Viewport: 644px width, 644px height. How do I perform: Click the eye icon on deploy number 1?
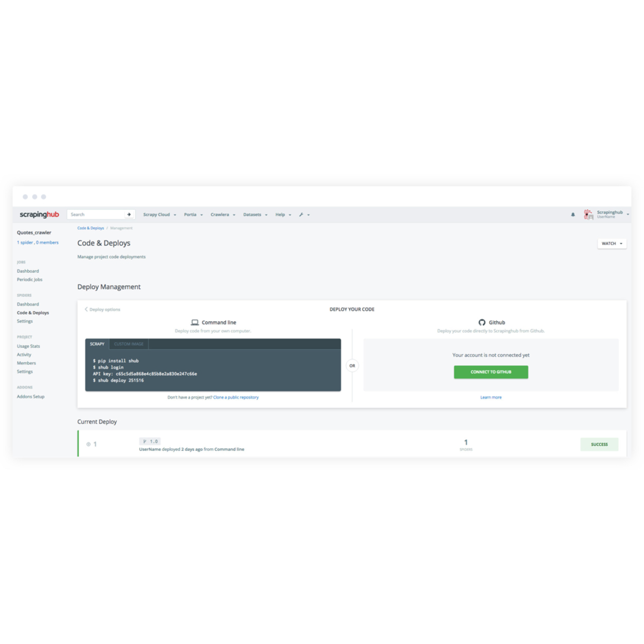[89, 444]
